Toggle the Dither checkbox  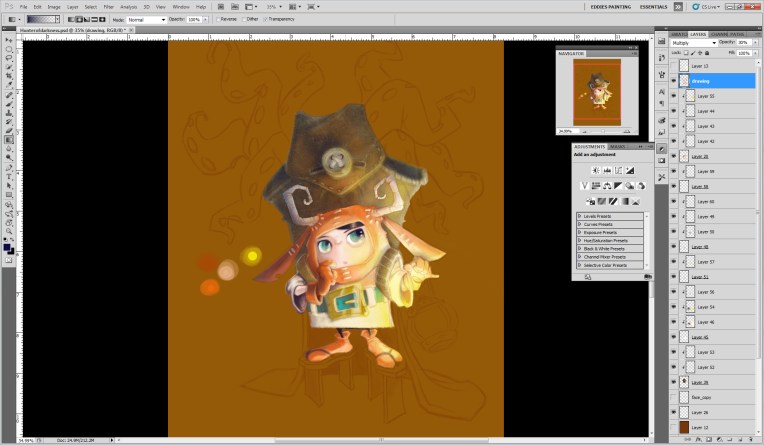246,19
